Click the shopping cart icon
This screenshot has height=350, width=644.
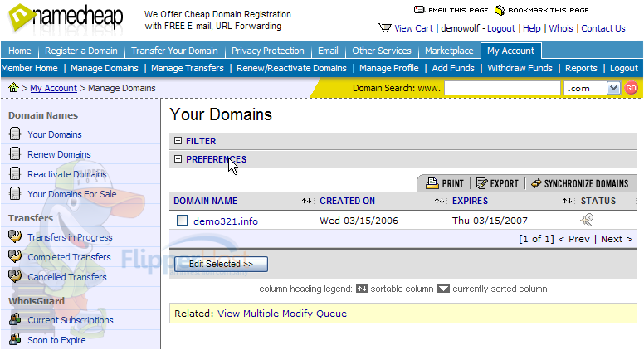coord(384,28)
